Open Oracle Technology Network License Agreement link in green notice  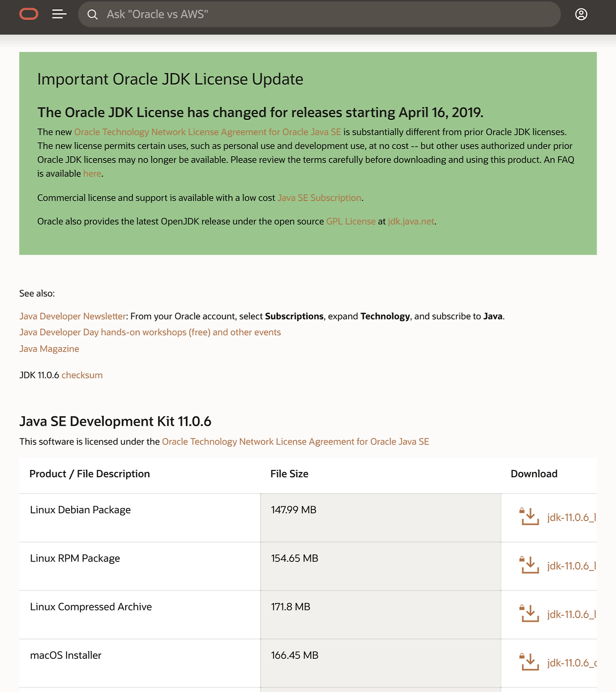(x=207, y=132)
